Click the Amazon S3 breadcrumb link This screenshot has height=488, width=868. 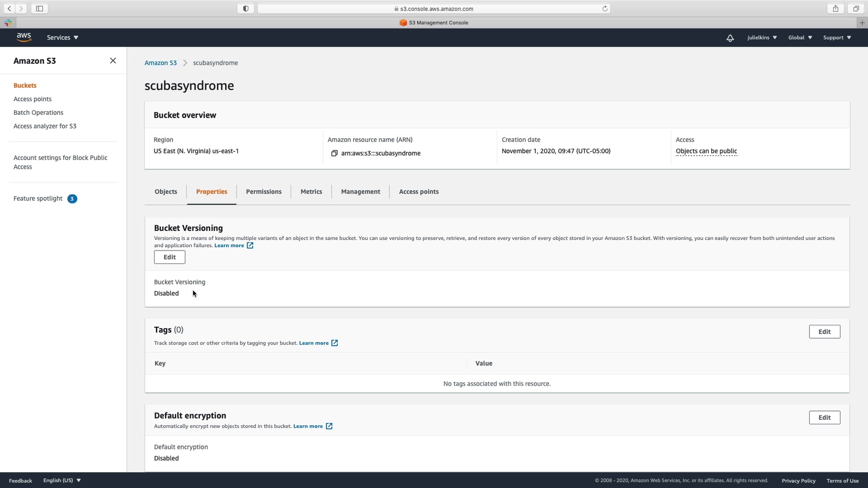tap(160, 63)
